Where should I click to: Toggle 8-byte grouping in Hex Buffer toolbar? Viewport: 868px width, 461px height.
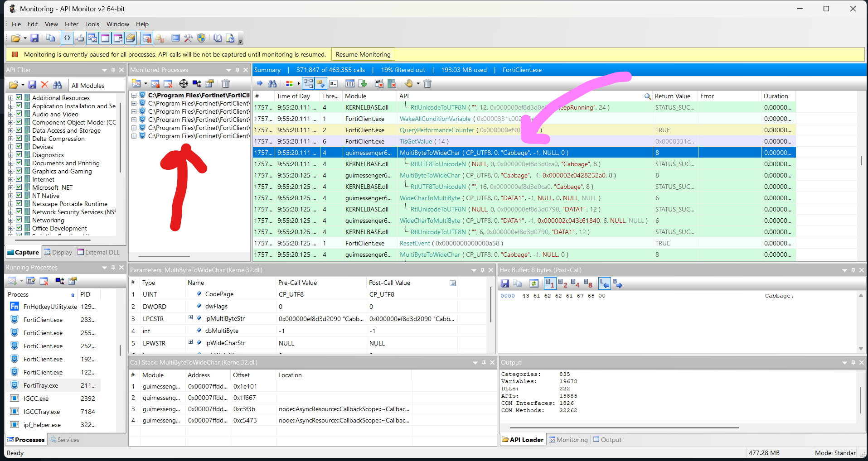point(588,283)
